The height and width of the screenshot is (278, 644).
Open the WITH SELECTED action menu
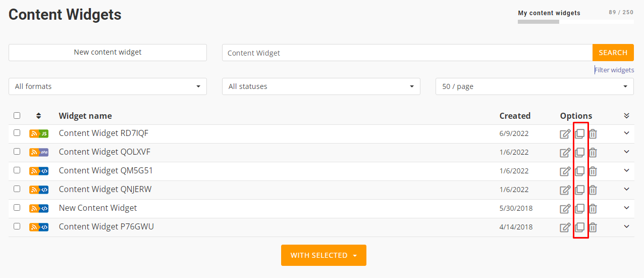(x=324, y=255)
